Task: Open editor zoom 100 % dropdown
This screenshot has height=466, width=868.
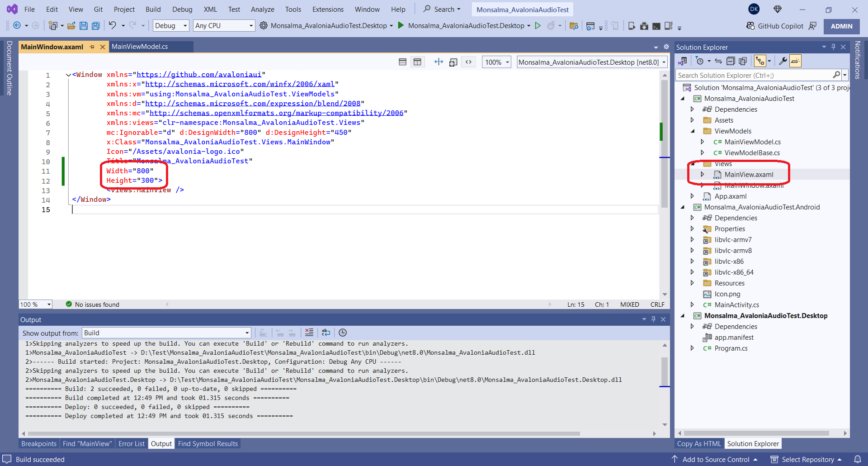Action: pyautogui.click(x=36, y=304)
